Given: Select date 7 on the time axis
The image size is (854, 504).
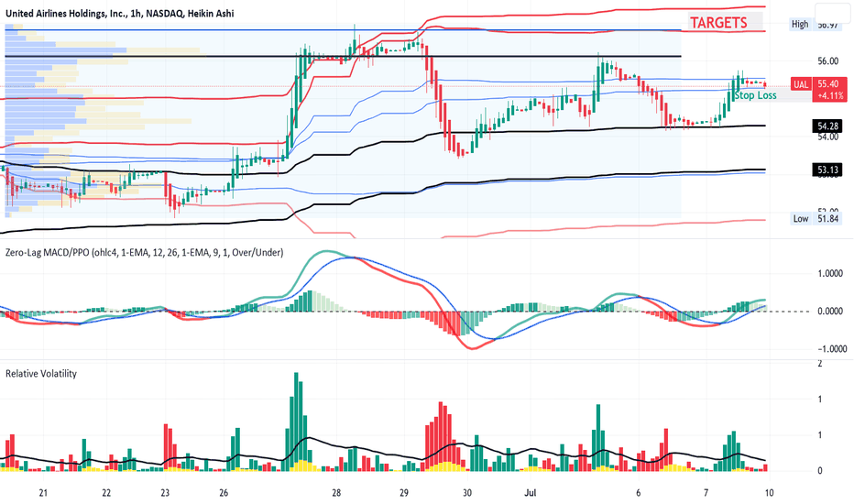Looking at the screenshot, I should [x=706, y=493].
